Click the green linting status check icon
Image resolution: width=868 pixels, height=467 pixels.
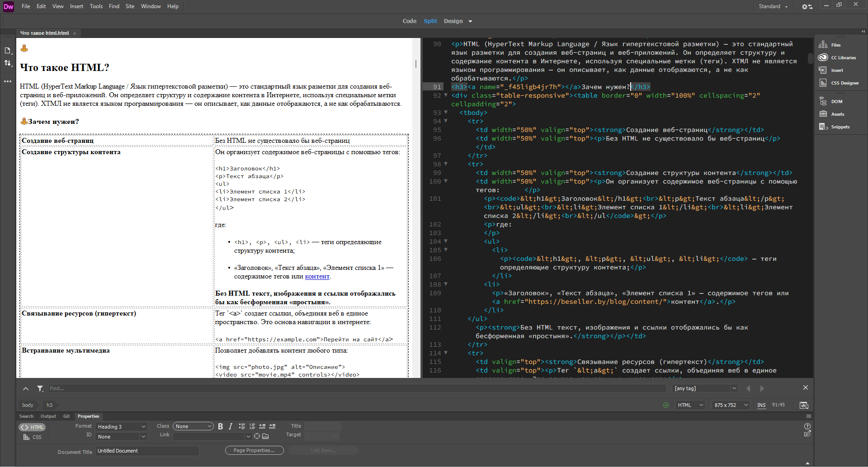point(666,405)
